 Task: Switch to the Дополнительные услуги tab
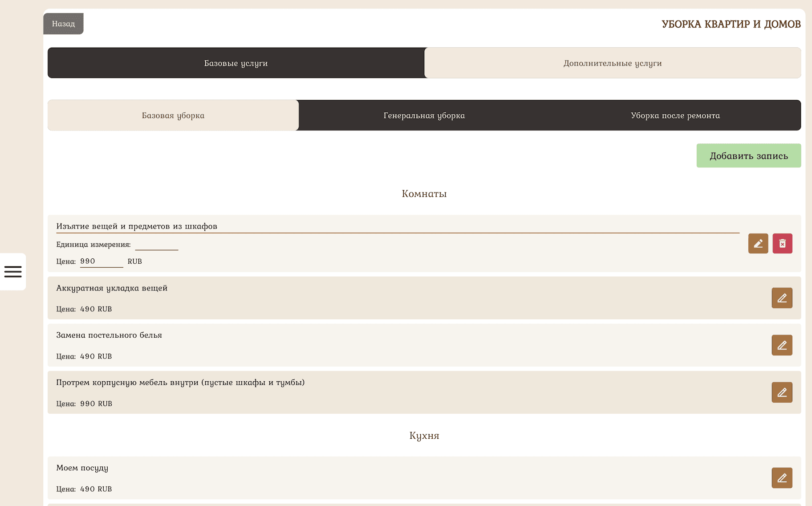(613, 63)
